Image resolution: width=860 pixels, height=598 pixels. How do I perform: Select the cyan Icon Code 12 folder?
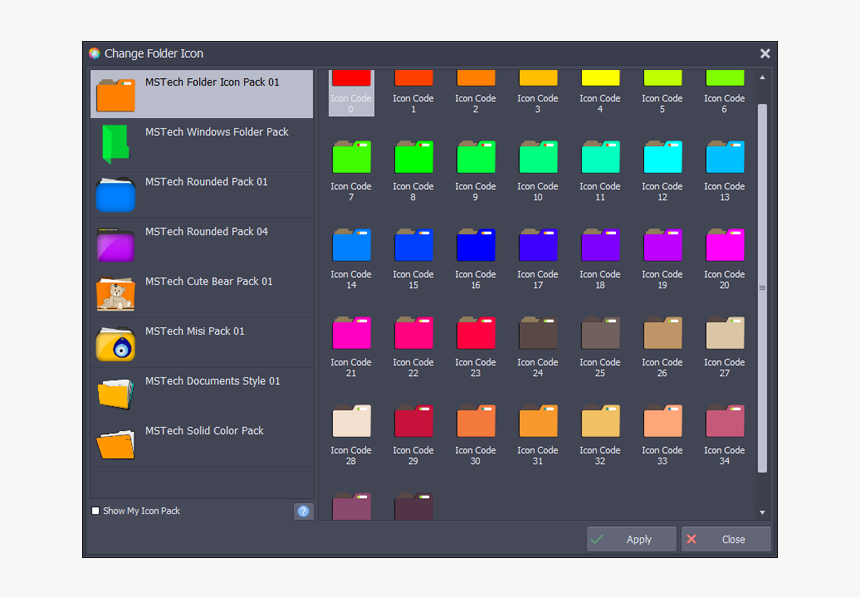tap(662, 156)
